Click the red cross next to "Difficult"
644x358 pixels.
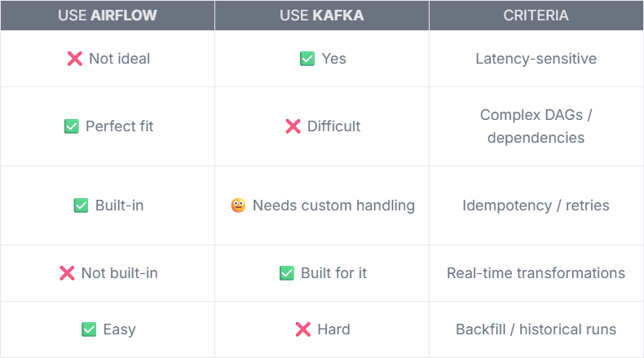(293, 126)
